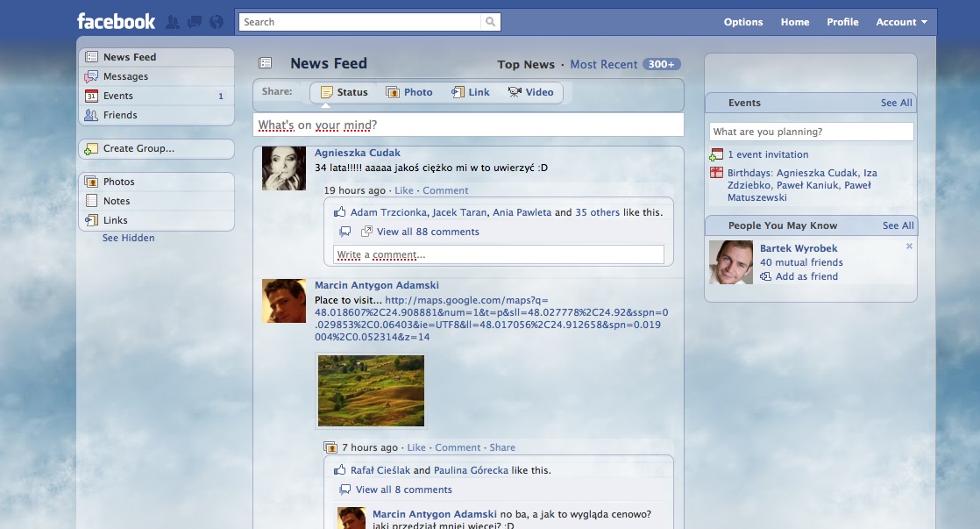Open the Account dropdown menu

tap(901, 22)
